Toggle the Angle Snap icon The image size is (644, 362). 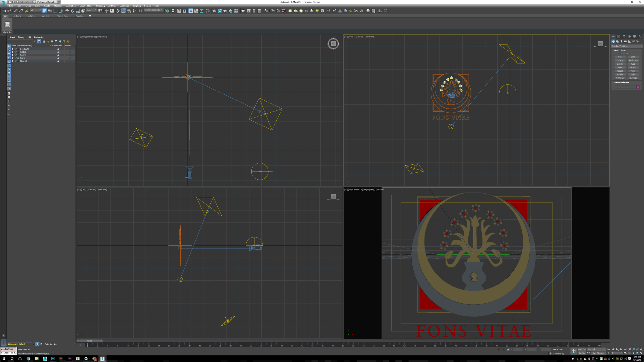click(124, 11)
